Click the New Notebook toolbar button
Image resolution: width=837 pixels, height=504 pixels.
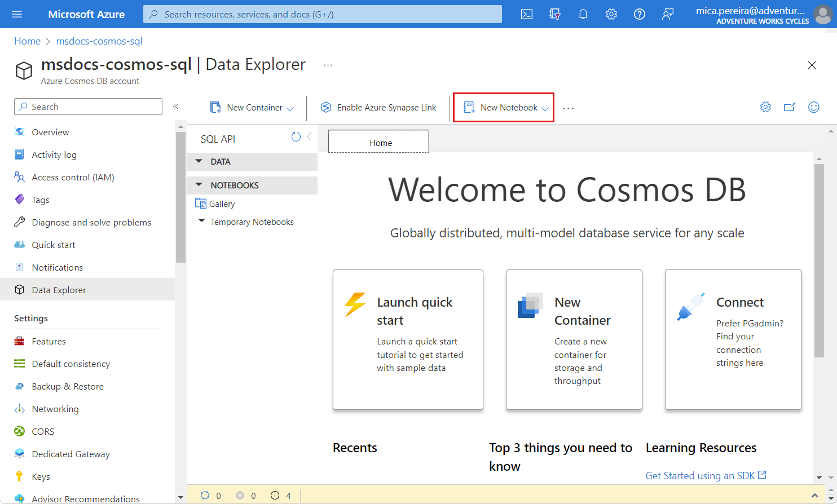pyautogui.click(x=504, y=107)
